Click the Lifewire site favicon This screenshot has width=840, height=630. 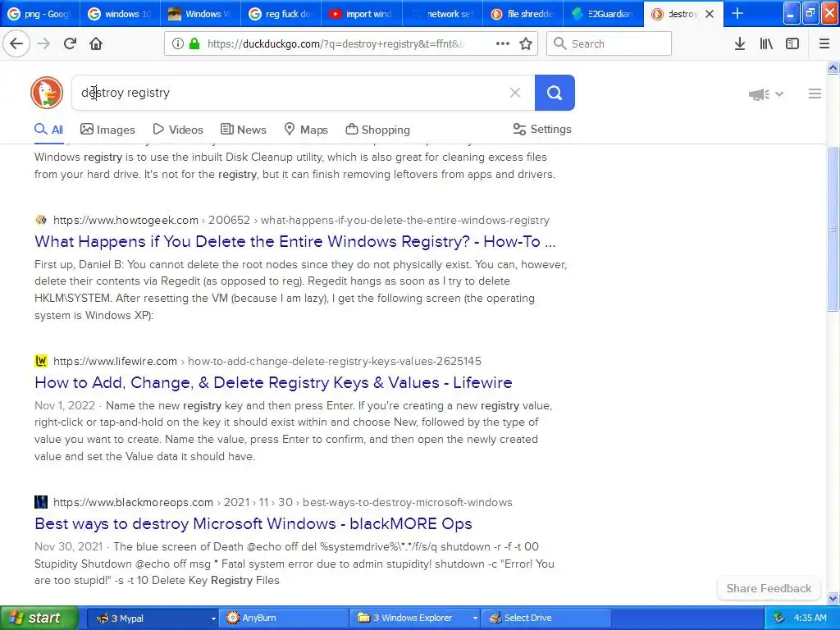click(x=41, y=361)
